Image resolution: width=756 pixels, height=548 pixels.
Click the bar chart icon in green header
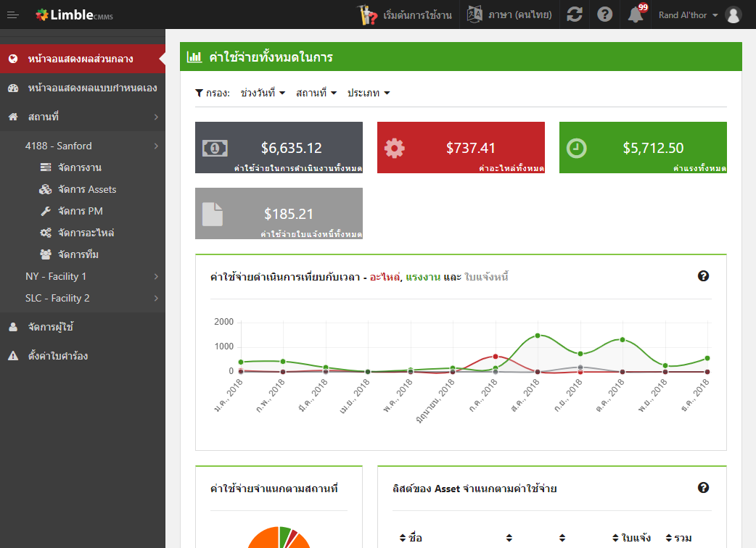(x=194, y=57)
